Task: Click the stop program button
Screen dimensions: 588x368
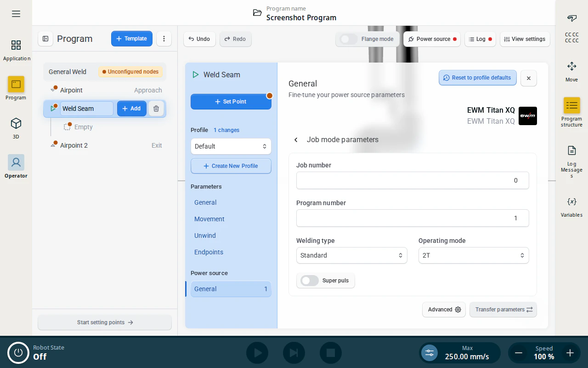Action: pos(331,353)
